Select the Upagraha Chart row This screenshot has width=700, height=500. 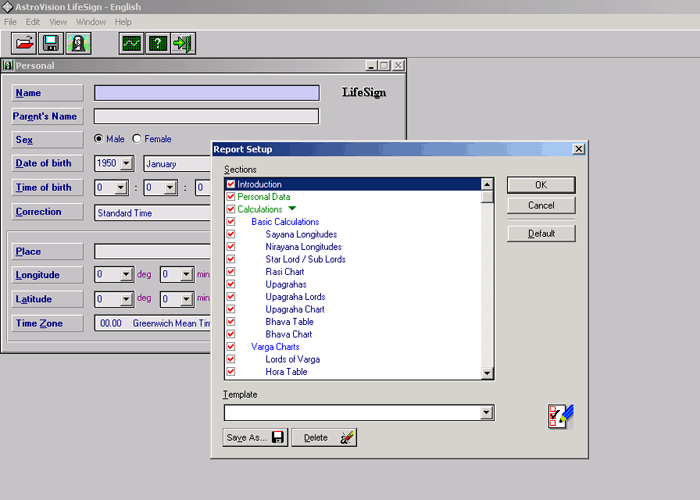point(295,309)
